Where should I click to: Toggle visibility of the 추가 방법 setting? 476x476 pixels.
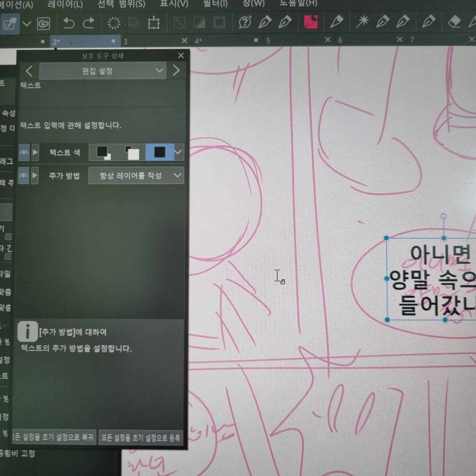coord(24,175)
